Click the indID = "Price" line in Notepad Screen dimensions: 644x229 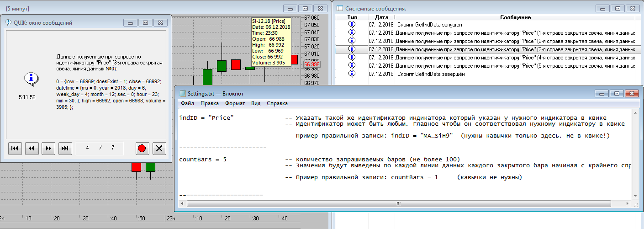coord(207,118)
